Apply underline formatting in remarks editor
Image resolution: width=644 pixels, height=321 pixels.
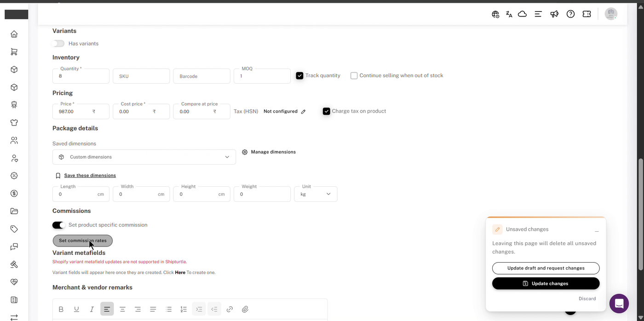(76, 310)
